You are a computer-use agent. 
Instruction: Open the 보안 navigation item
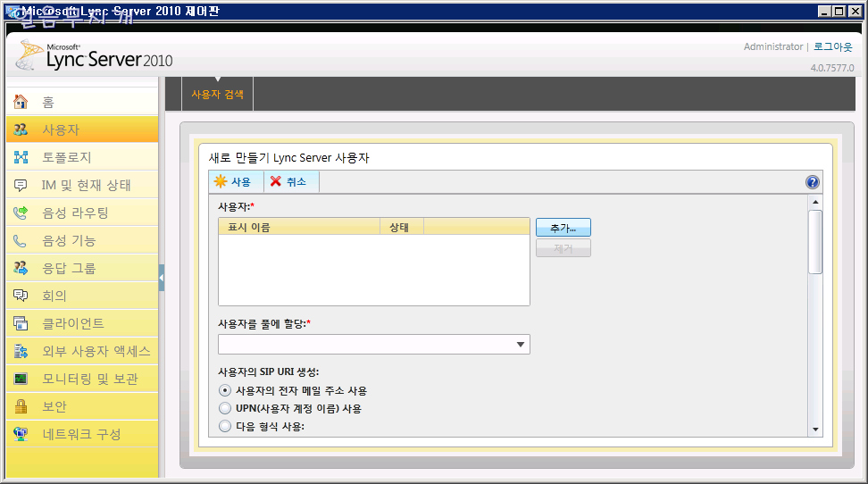[x=82, y=406]
